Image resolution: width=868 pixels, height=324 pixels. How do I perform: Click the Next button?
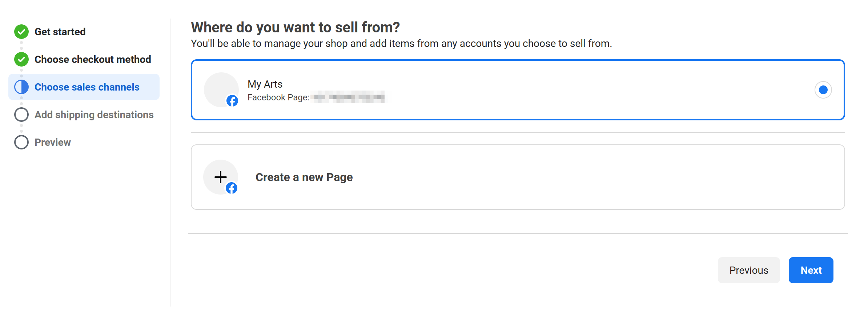pos(811,270)
